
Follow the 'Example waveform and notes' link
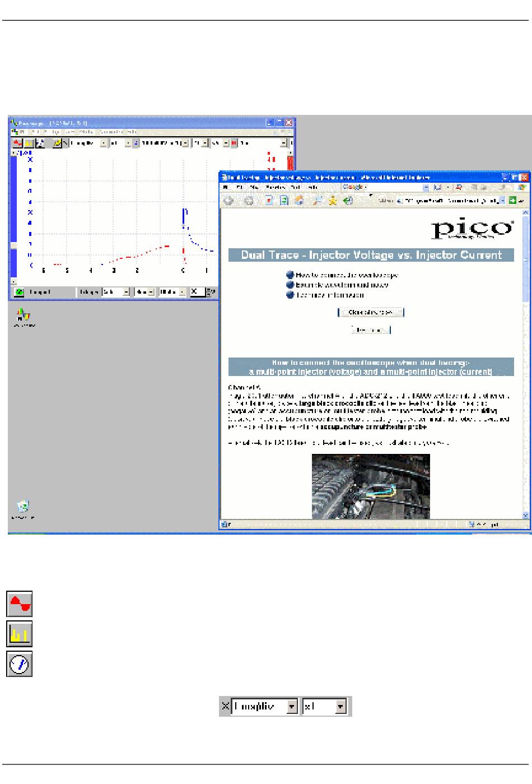342,285
